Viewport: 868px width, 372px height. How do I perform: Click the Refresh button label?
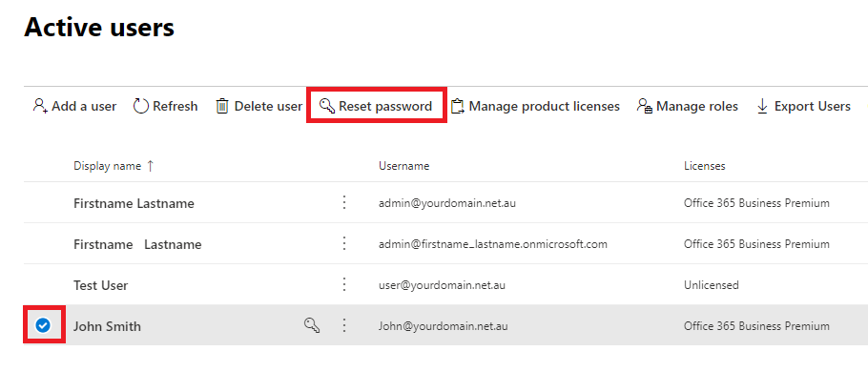click(x=175, y=106)
